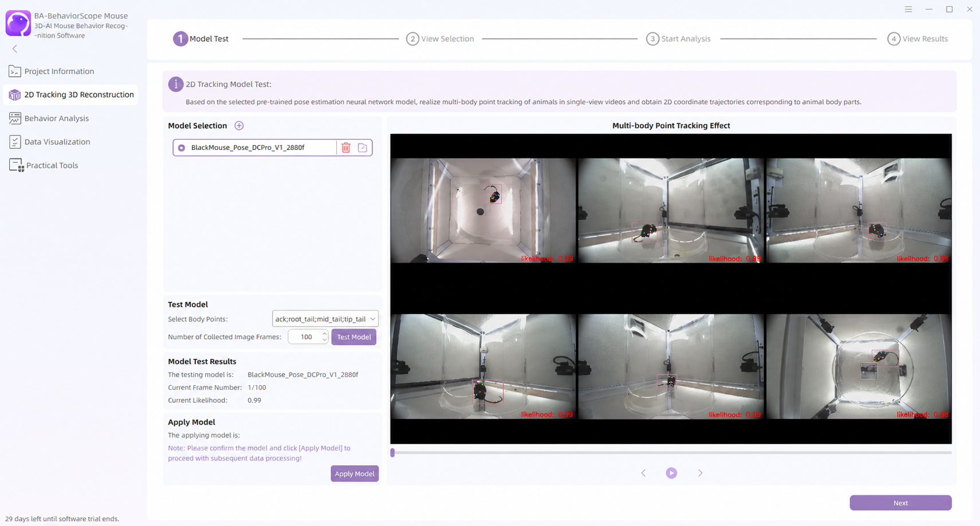
Task: Go to step 2 View Selection
Action: pyautogui.click(x=440, y=38)
